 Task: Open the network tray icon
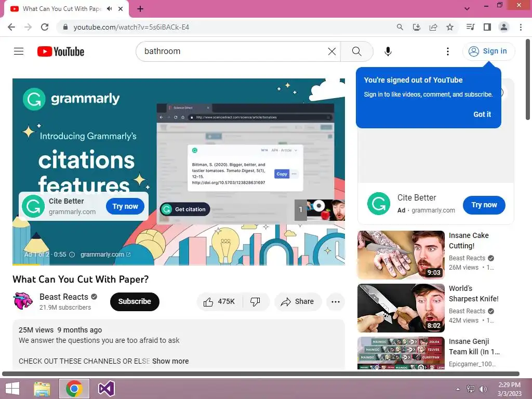point(470,389)
